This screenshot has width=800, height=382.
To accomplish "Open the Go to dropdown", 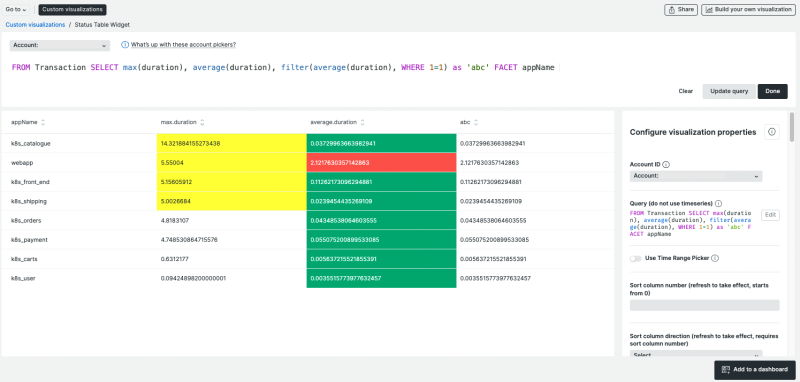I will coord(16,9).
